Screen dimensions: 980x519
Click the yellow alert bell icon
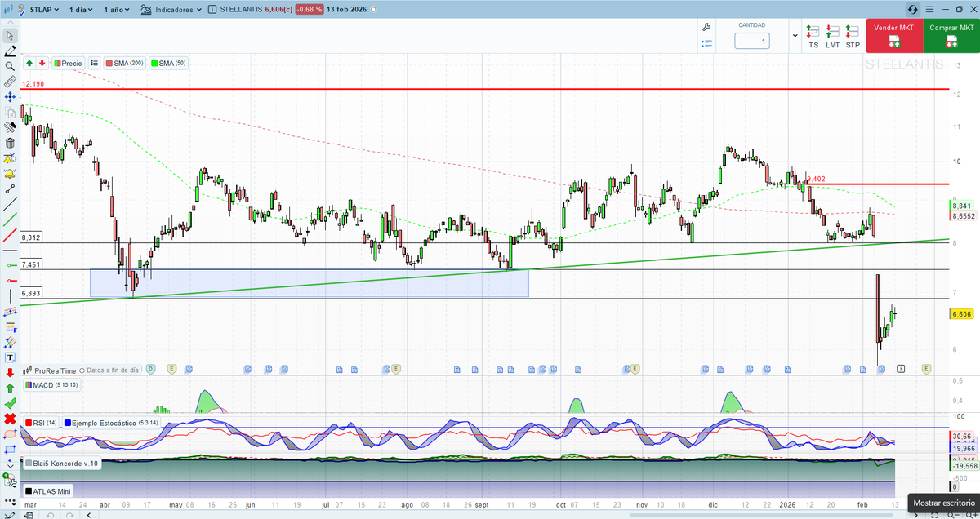pos(10,174)
